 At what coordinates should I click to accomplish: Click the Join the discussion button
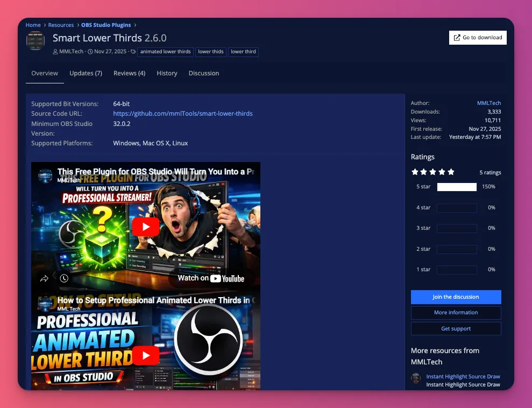tap(456, 297)
